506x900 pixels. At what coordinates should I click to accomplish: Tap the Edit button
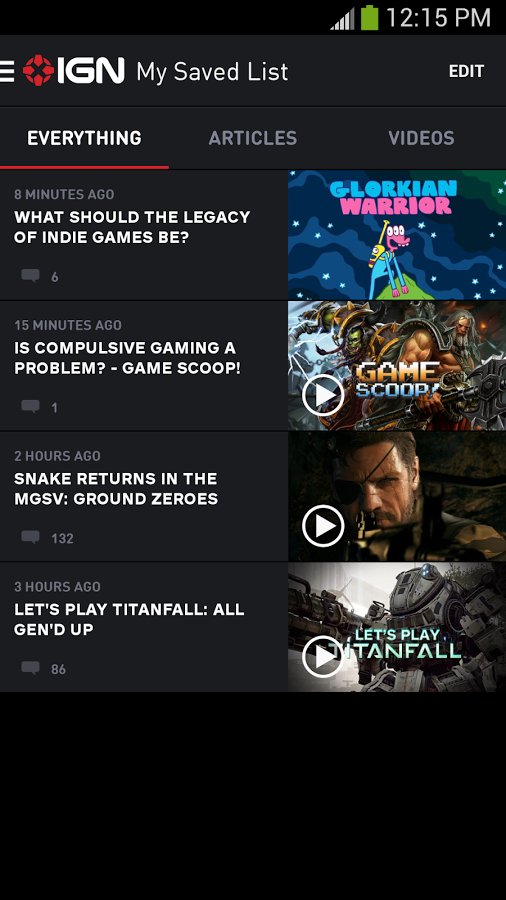point(466,71)
